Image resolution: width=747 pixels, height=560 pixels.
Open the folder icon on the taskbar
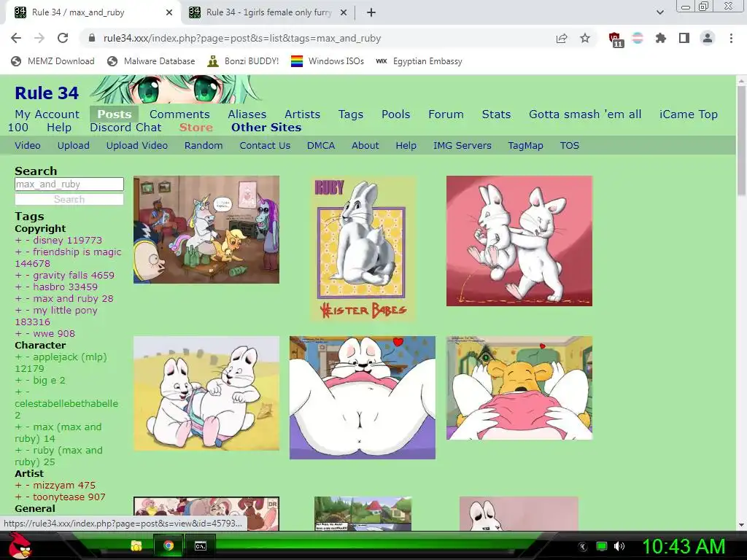pos(136,546)
